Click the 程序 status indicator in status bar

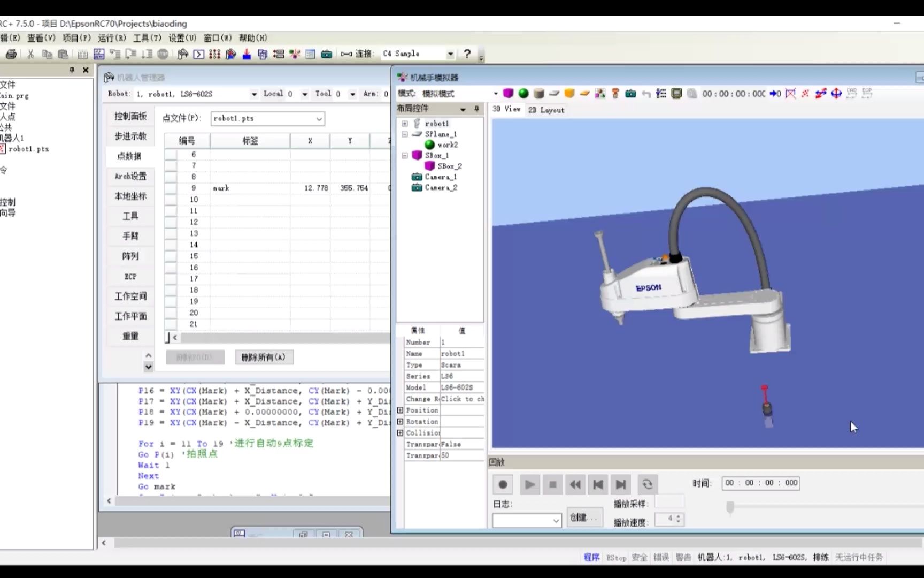591,558
